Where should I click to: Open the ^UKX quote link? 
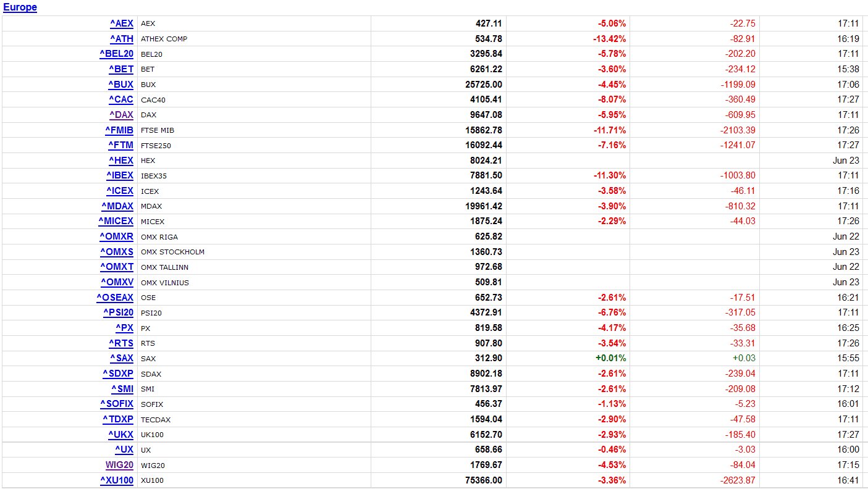120,434
